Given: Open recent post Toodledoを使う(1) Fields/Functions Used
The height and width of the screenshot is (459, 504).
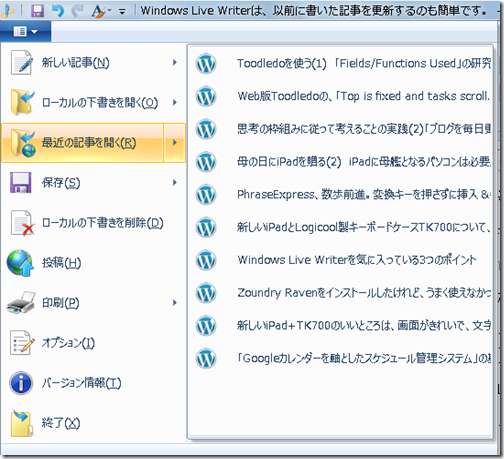Looking at the screenshot, I should pos(341,63).
